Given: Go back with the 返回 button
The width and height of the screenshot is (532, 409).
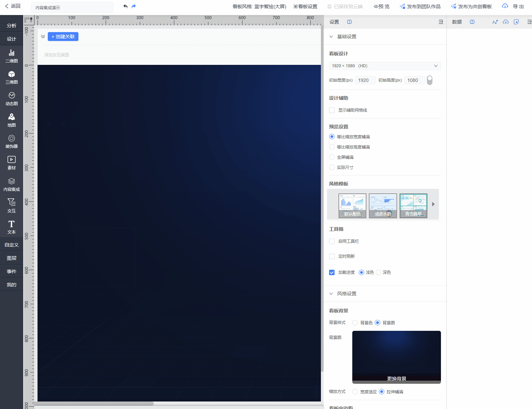Looking at the screenshot, I should point(13,6).
